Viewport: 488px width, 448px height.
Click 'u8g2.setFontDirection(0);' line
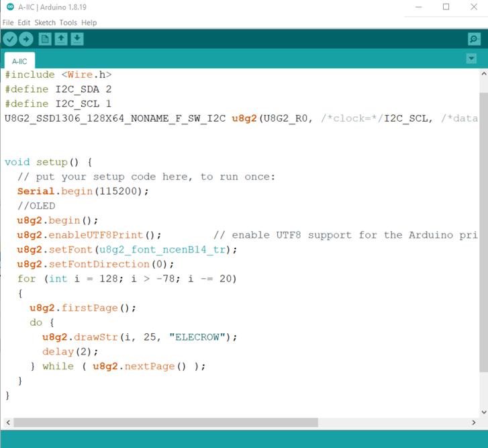[x=95, y=264]
